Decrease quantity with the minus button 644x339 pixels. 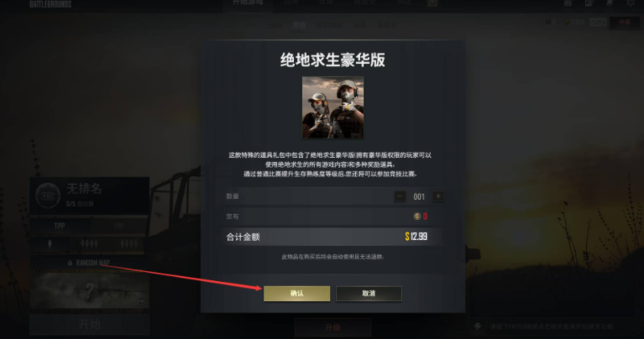tap(400, 196)
